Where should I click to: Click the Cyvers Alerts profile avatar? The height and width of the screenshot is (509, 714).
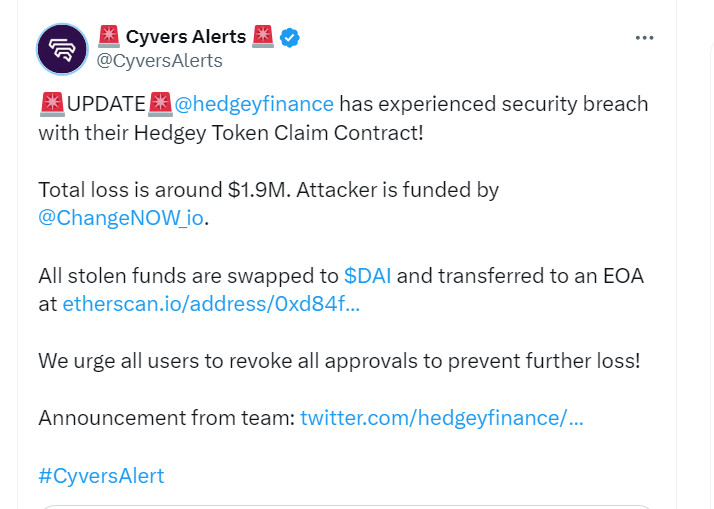click(62, 49)
